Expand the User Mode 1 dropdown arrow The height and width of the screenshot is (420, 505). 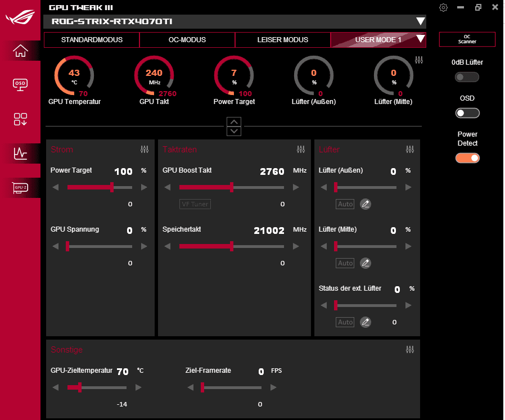coord(420,39)
